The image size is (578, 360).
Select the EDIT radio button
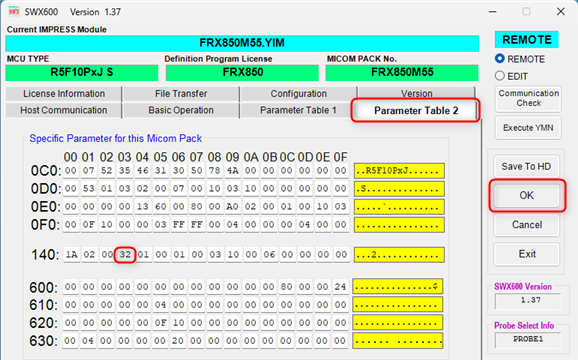pyautogui.click(x=499, y=76)
